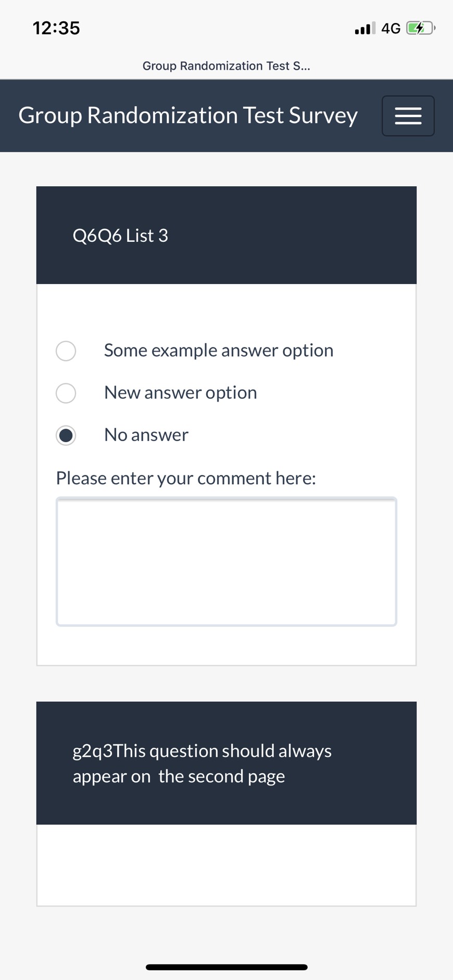Tap the home indicator bar

(227, 967)
